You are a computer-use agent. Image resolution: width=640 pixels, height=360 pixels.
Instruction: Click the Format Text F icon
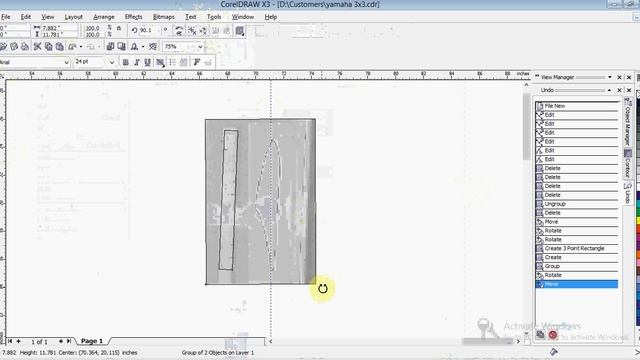pos(196,62)
